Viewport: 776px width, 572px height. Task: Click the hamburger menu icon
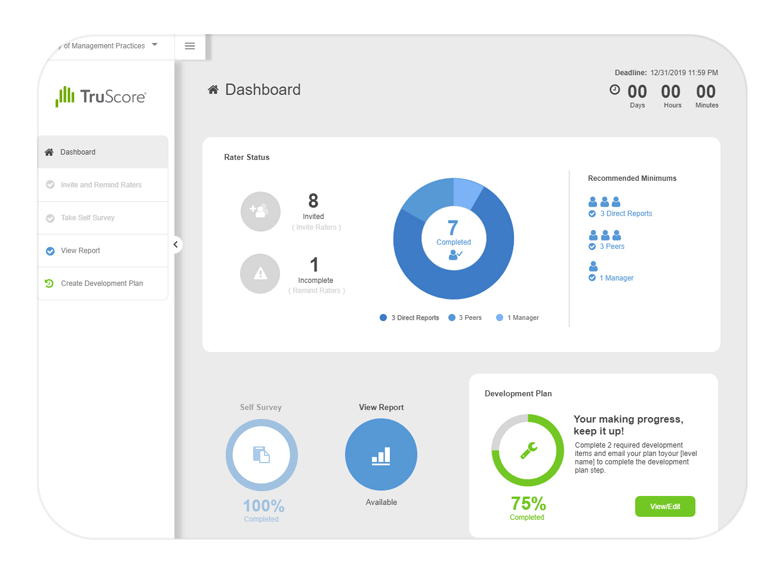[190, 46]
